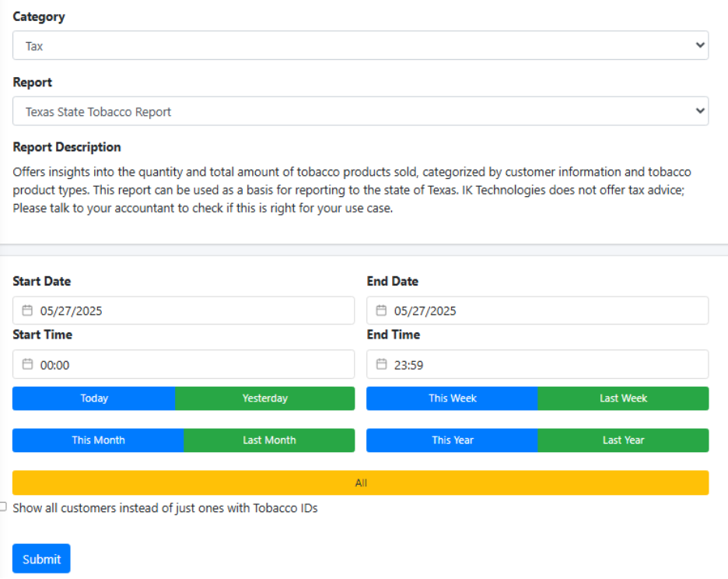Choose the Yesterday date range
This screenshot has width=728, height=579.
click(264, 398)
